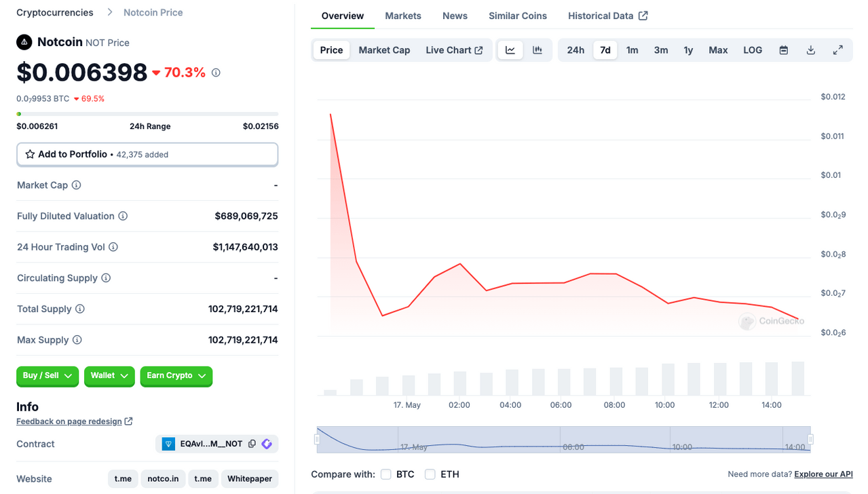Open the Explore our API link

click(x=823, y=474)
